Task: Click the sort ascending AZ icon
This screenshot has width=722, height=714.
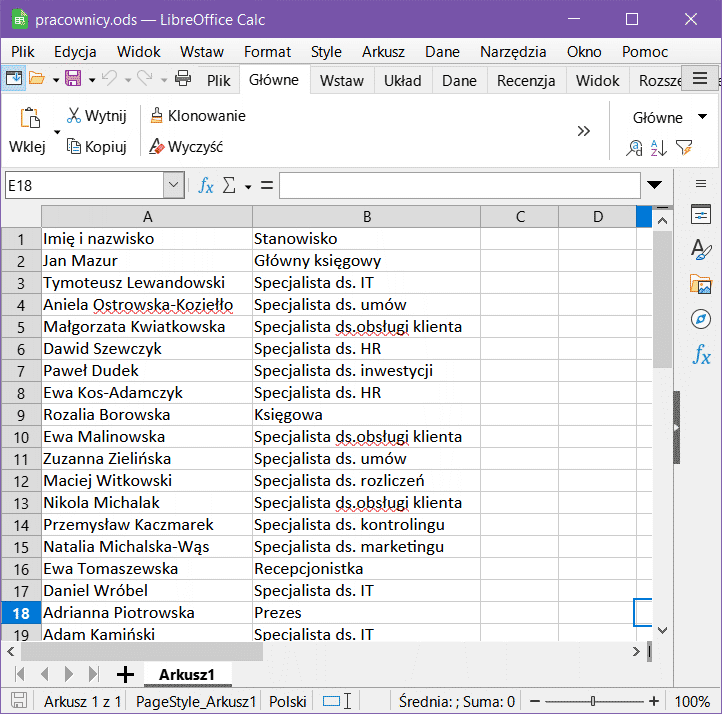Action: click(x=658, y=148)
